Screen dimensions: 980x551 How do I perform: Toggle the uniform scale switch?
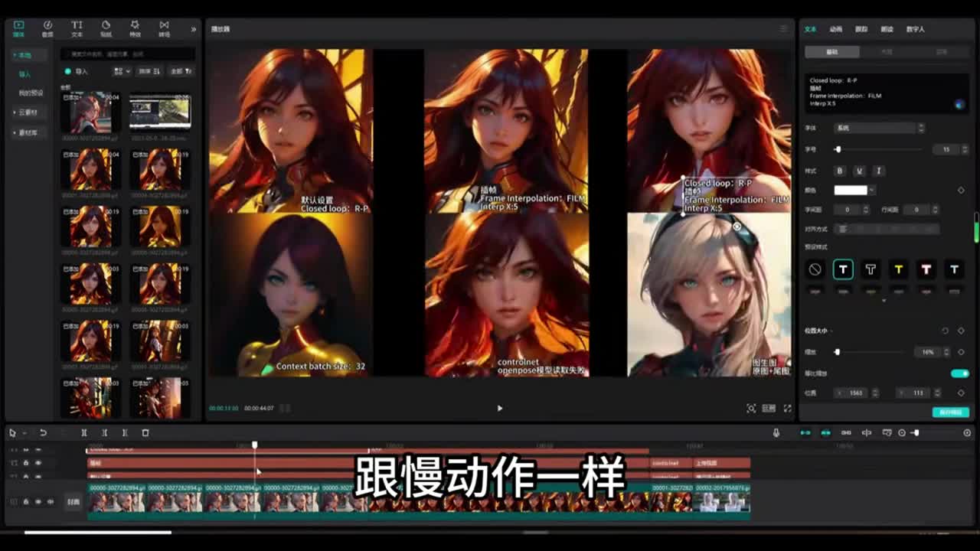coord(959,373)
